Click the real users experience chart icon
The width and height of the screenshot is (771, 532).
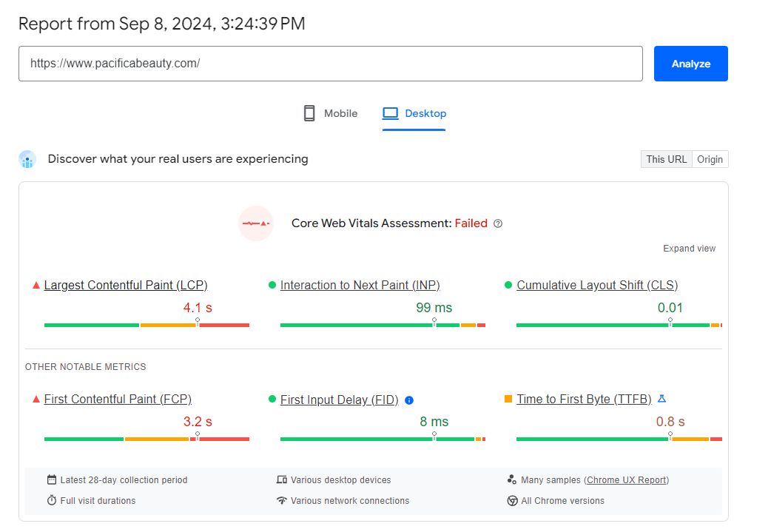pos(27,159)
